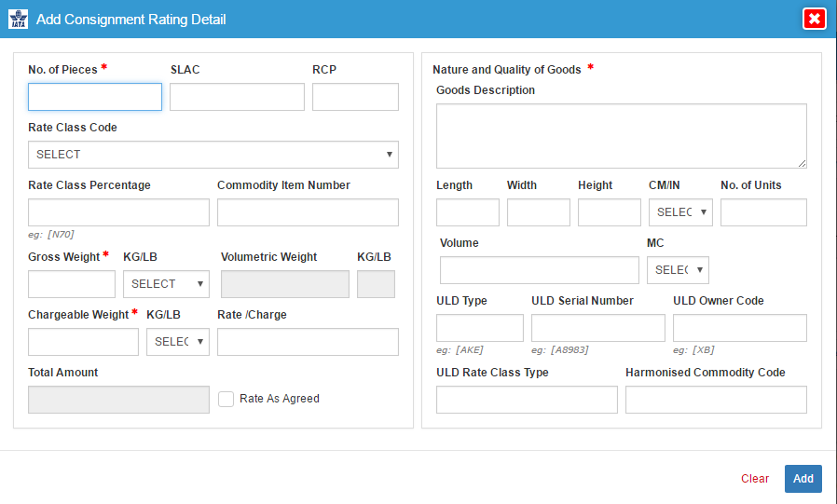
Task: Click the No. of Units field
Action: tap(764, 212)
